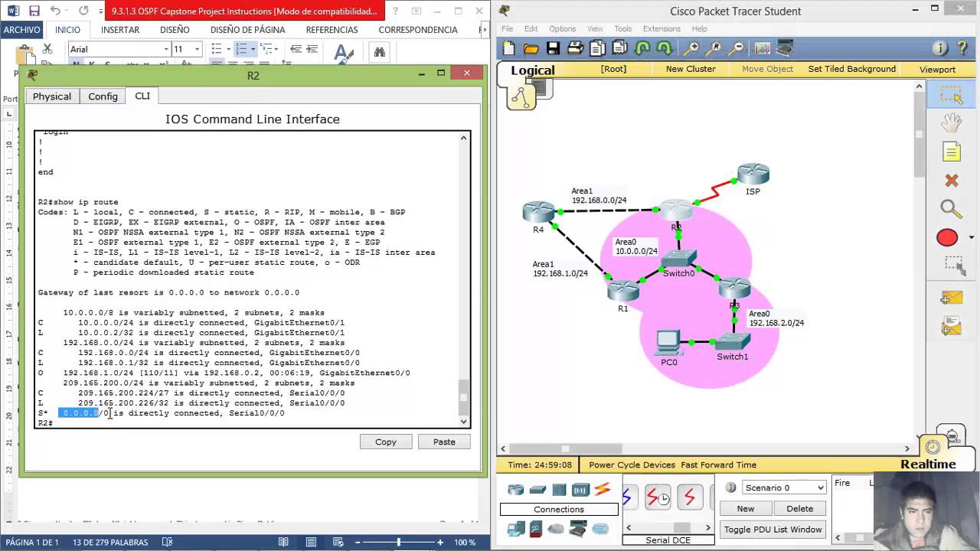Select the CLI tab in R2 window

pyautogui.click(x=142, y=96)
